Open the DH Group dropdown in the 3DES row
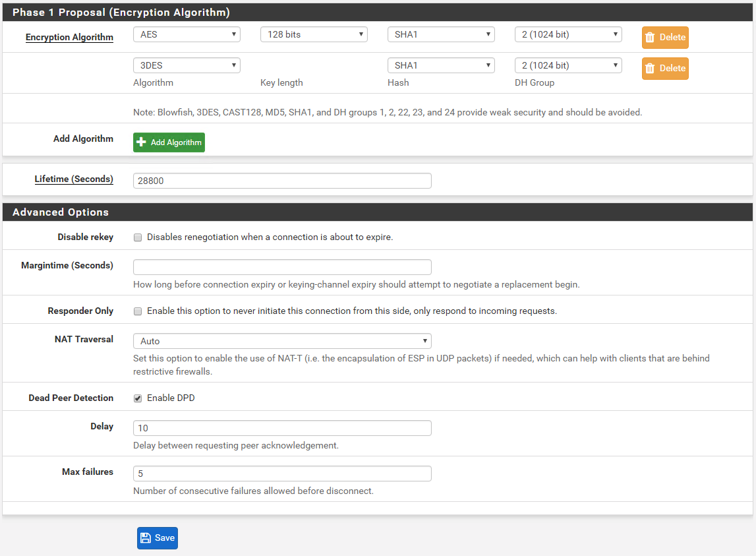This screenshot has width=756, height=556. (x=568, y=65)
